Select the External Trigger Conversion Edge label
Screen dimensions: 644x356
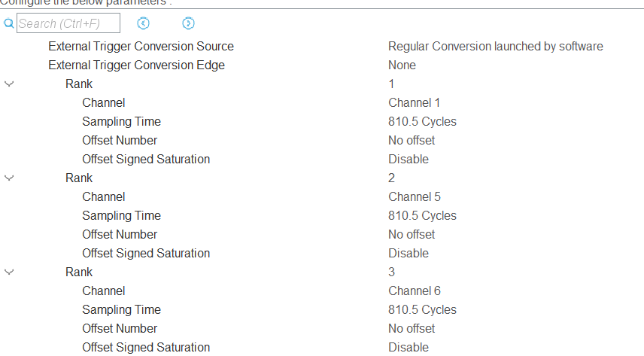pyautogui.click(x=136, y=65)
